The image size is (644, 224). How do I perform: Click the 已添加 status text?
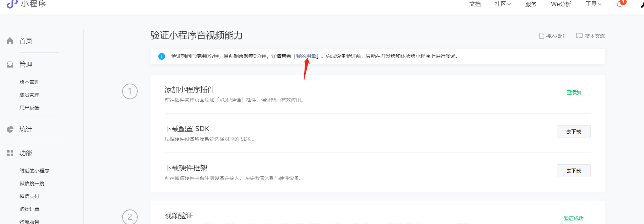574,92
